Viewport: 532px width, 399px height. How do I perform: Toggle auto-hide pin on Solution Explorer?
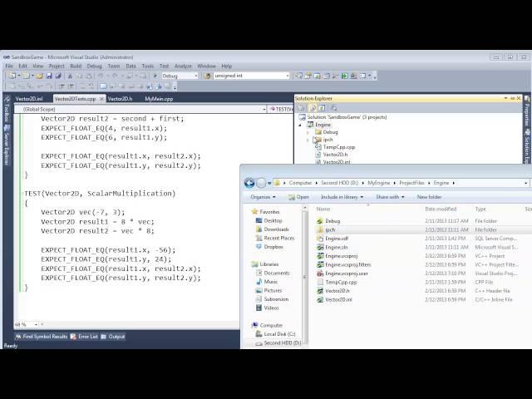pos(512,98)
